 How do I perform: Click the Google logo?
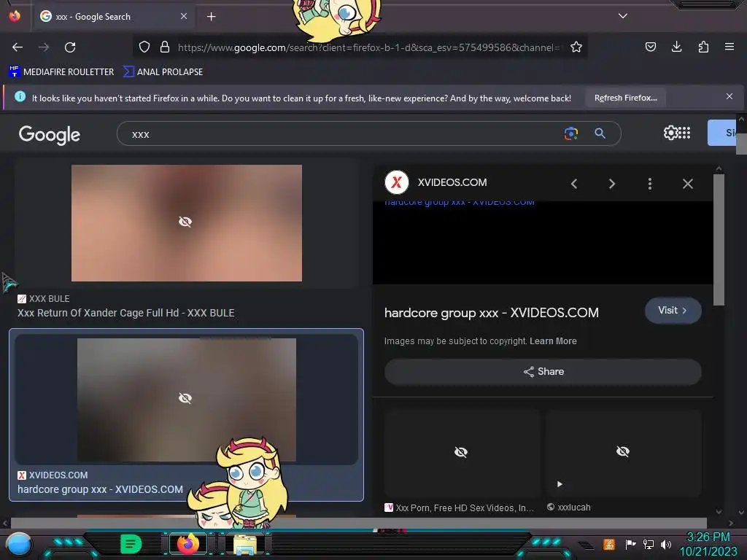(x=49, y=135)
